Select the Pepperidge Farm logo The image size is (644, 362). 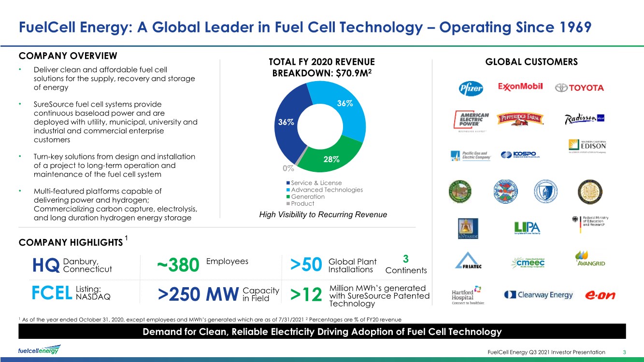(x=521, y=119)
